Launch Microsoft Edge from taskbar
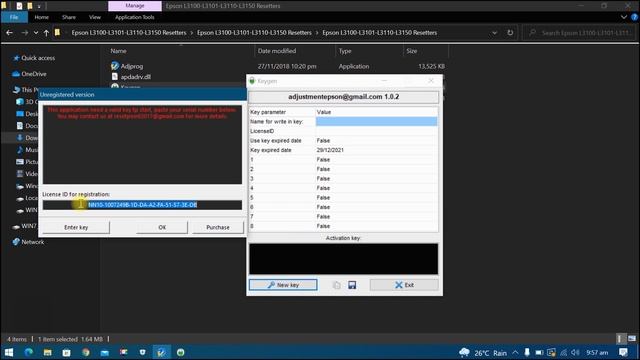The image size is (640, 360). click(29, 352)
